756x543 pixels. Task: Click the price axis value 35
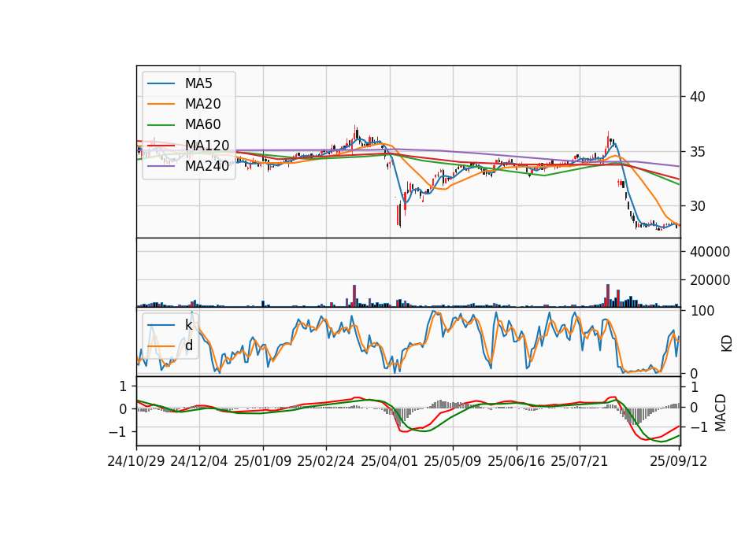(698, 152)
